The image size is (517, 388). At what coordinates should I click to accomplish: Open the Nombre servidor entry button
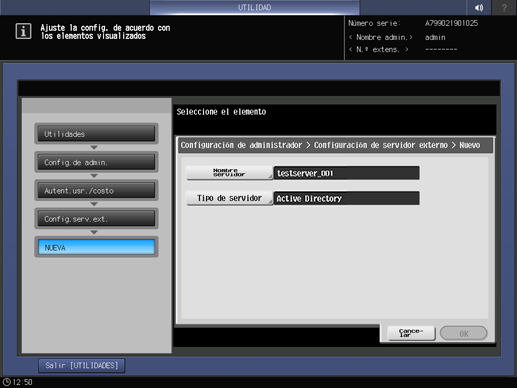tap(229, 173)
